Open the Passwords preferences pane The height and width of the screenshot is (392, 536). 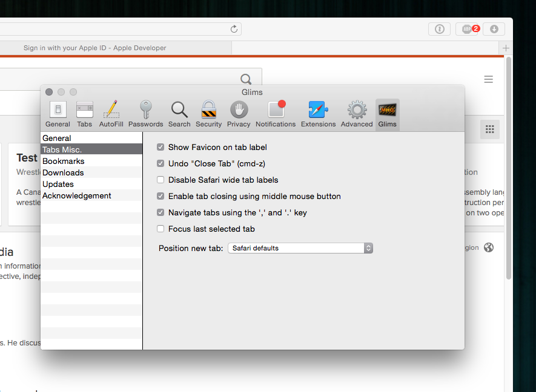coord(145,114)
